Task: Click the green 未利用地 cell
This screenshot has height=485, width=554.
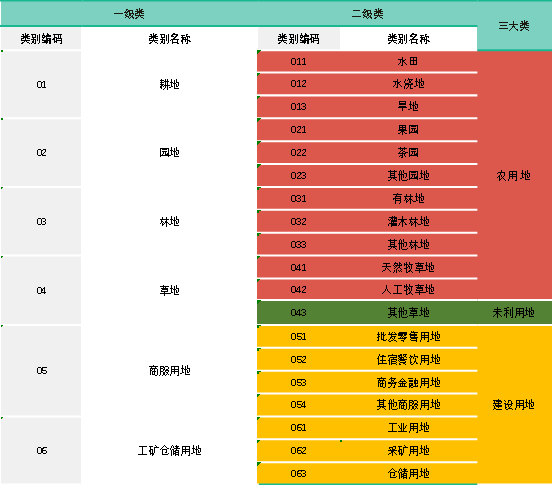Action: pyautogui.click(x=514, y=313)
